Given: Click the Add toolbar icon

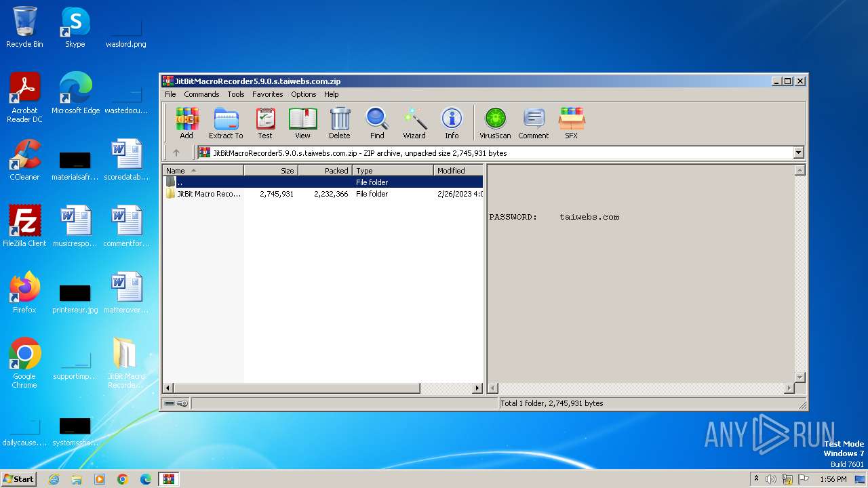Looking at the screenshot, I should coord(186,123).
